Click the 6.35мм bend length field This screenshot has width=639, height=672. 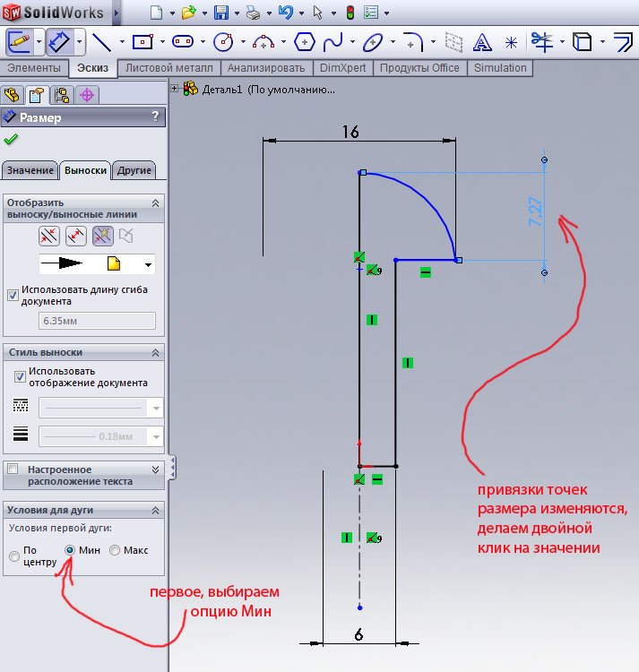pos(96,320)
